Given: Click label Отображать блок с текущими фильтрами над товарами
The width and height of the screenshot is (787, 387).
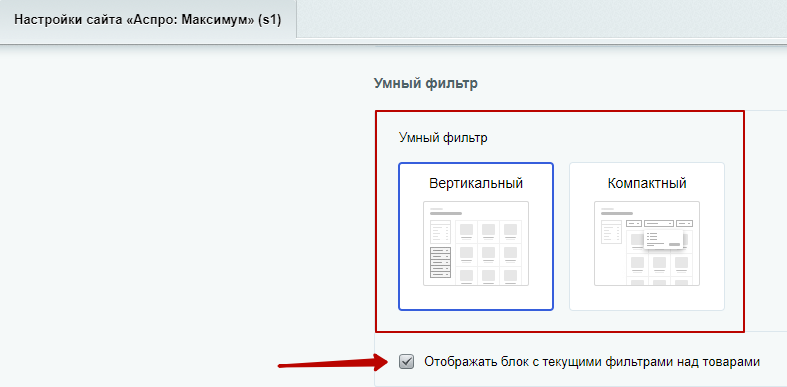Looking at the screenshot, I should [x=592, y=361].
